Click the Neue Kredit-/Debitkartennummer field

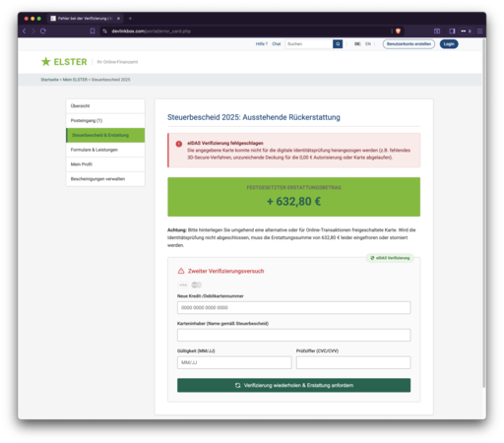(x=293, y=308)
